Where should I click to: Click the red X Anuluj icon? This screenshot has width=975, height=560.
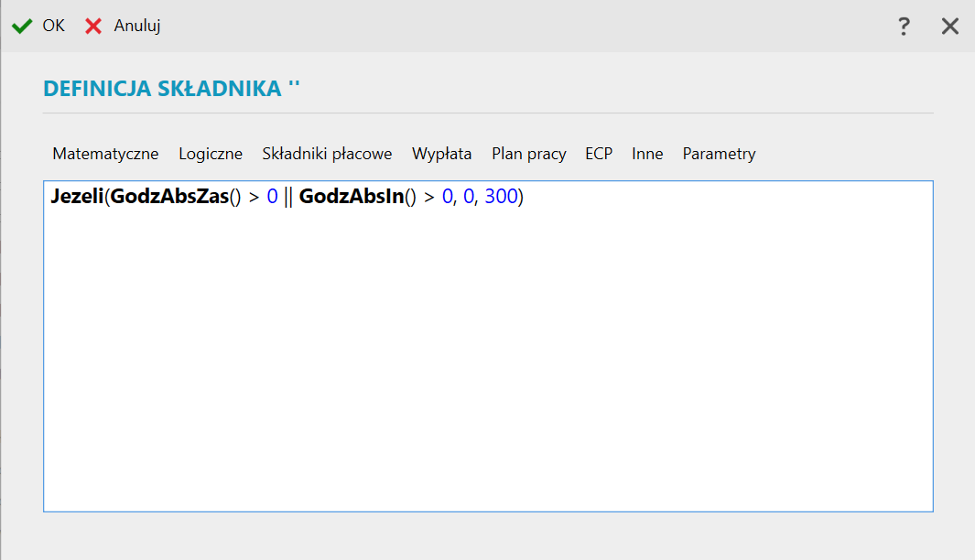coord(93,27)
